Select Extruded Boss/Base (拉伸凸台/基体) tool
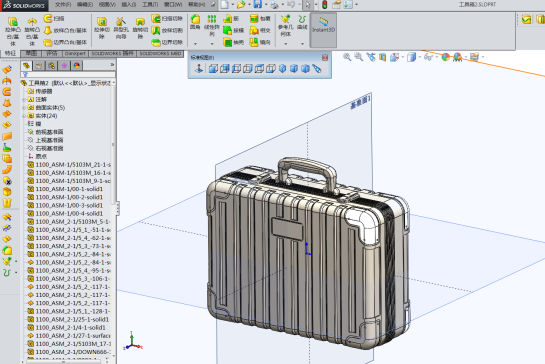Viewport: 545px width, 364px height. point(13,31)
